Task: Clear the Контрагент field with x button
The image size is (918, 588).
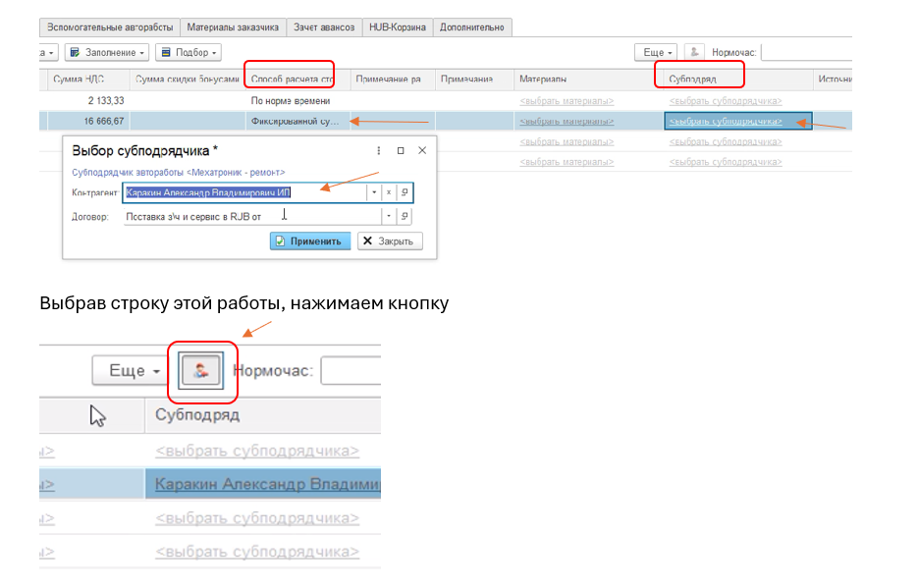Action: click(389, 192)
